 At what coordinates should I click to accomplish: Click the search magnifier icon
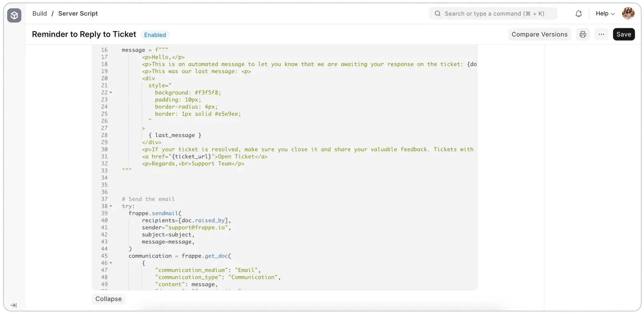click(x=438, y=14)
